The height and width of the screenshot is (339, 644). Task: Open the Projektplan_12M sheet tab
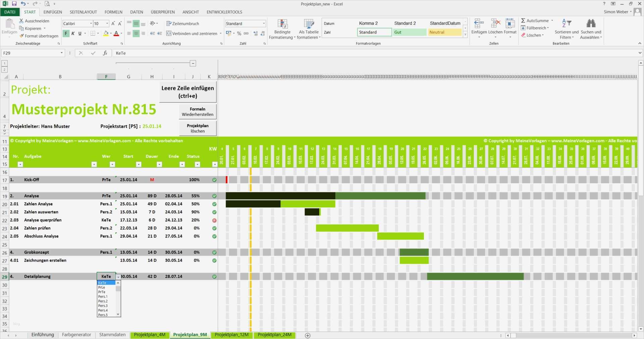(x=231, y=335)
